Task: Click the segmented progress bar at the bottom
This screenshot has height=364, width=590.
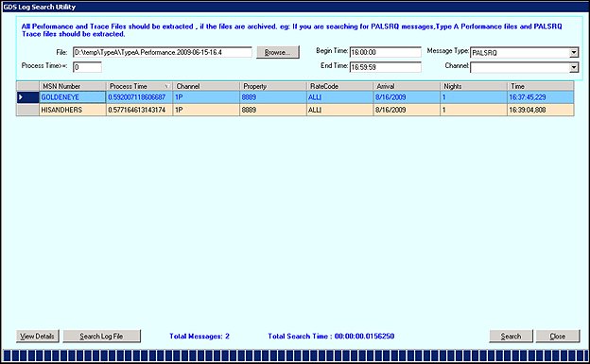Action: click(x=295, y=355)
